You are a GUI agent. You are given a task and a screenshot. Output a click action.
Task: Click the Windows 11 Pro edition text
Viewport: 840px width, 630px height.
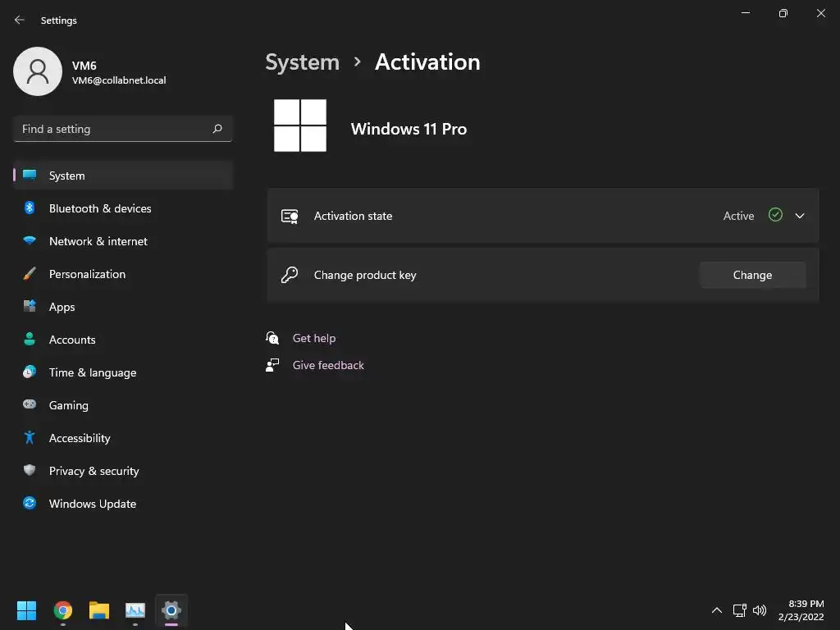click(x=409, y=129)
